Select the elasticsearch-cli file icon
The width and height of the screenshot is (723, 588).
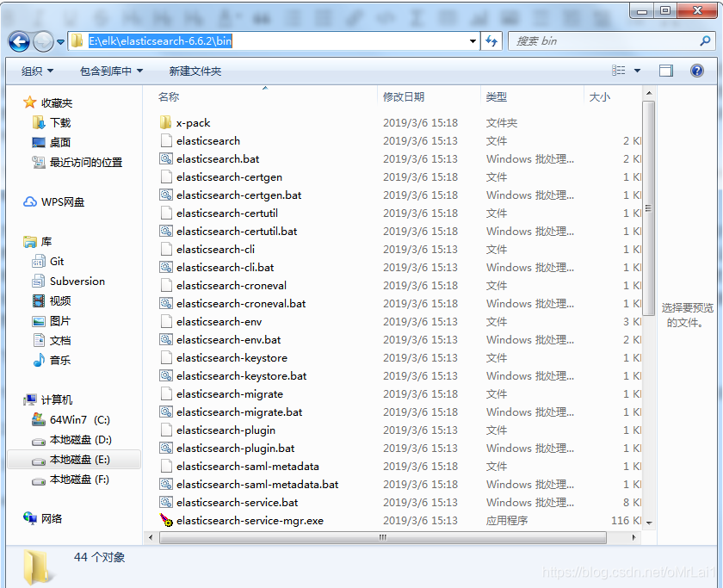[166, 250]
